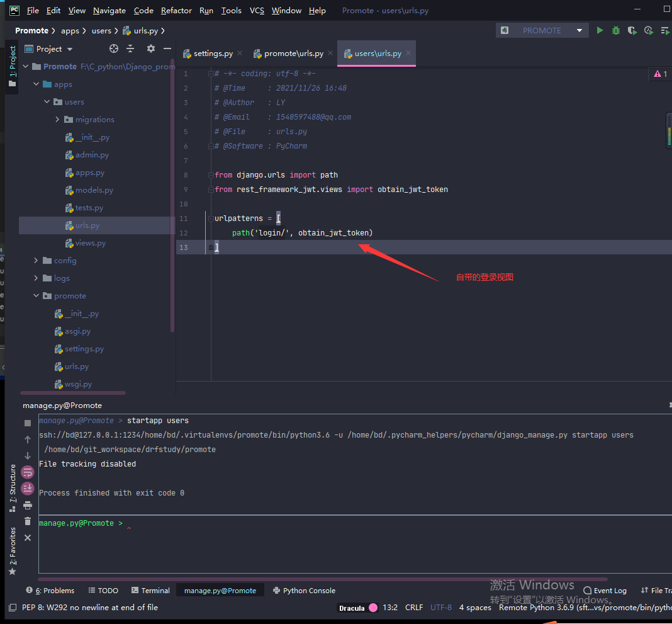
Task: Toggle scroll to end in console
Action: point(28,488)
